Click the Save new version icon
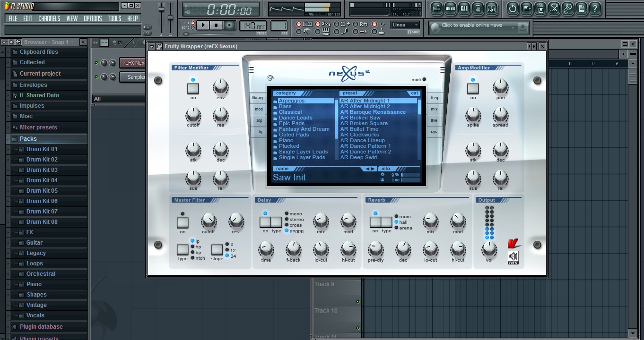 (526, 8)
